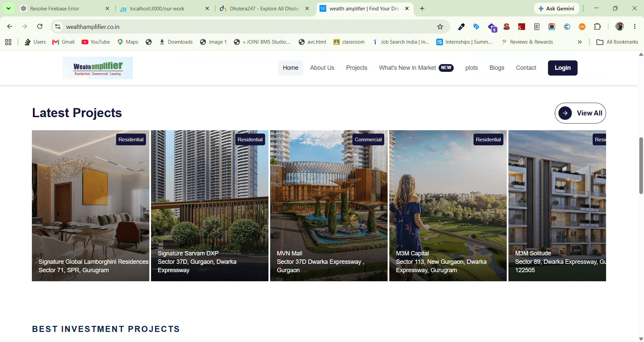Open the apps grid in bookmarks bar
The height and width of the screenshot is (342, 644).
click(x=8, y=42)
